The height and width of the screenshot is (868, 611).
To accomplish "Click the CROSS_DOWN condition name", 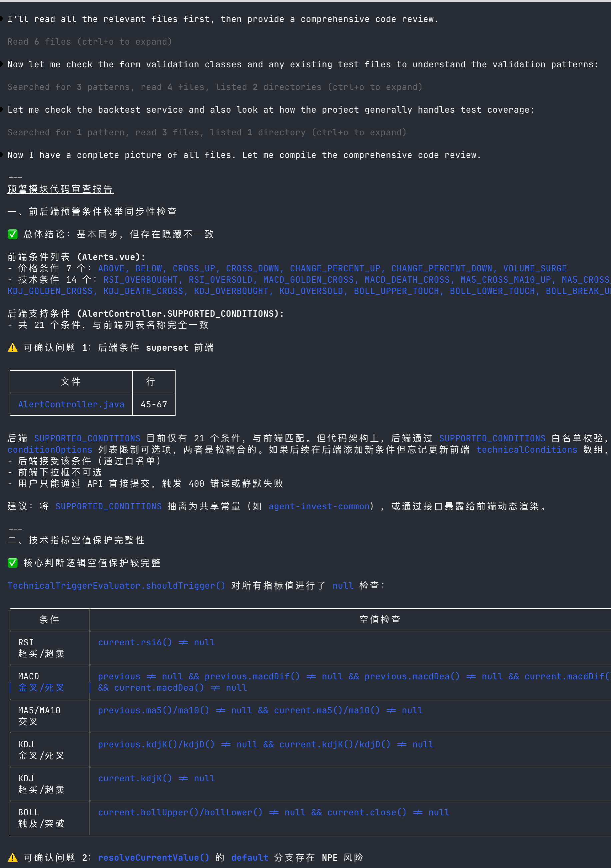I will point(253,268).
